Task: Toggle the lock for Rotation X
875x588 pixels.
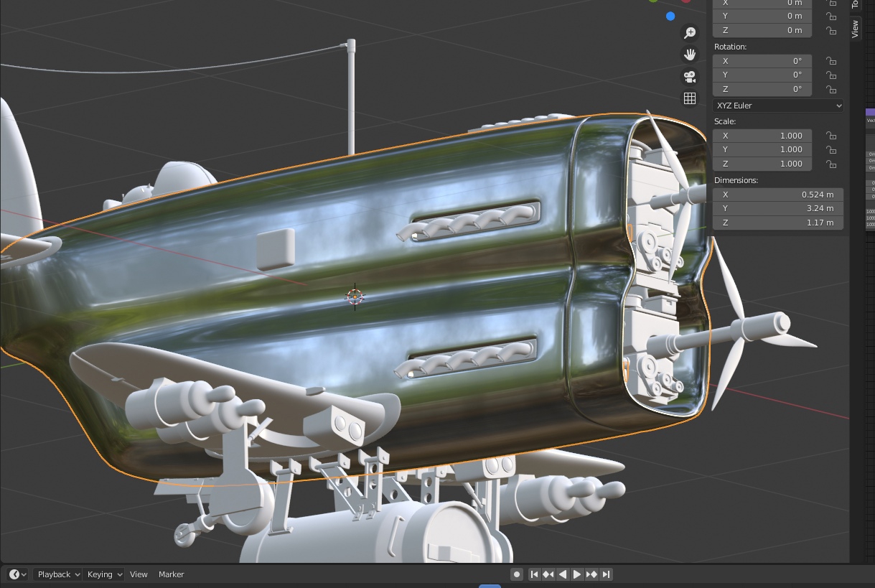Action: coord(831,61)
